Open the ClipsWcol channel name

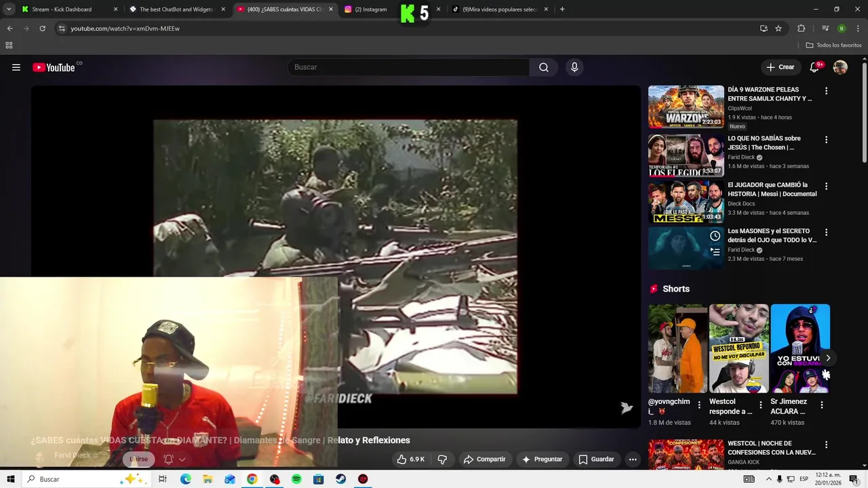740,108
